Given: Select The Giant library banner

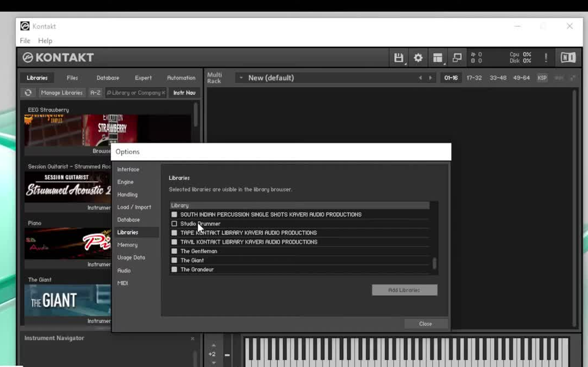Looking at the screenshot, I should point(68,300).
